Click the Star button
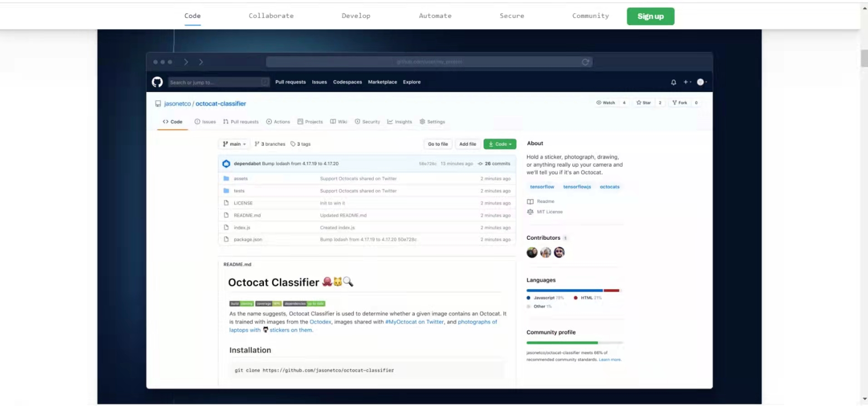This screenshot has width=868, height=406. 643,103
